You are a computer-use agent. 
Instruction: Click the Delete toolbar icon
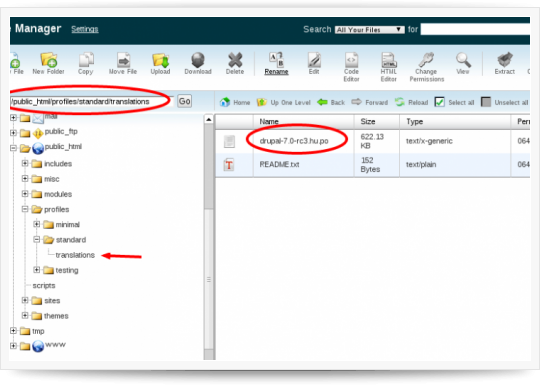pyautogui.click(x=235, y=60)
